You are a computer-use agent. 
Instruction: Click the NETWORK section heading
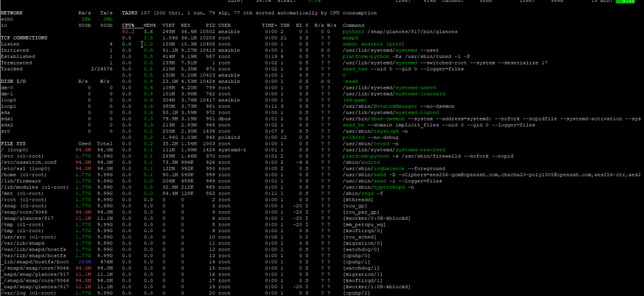click(12, 13)
